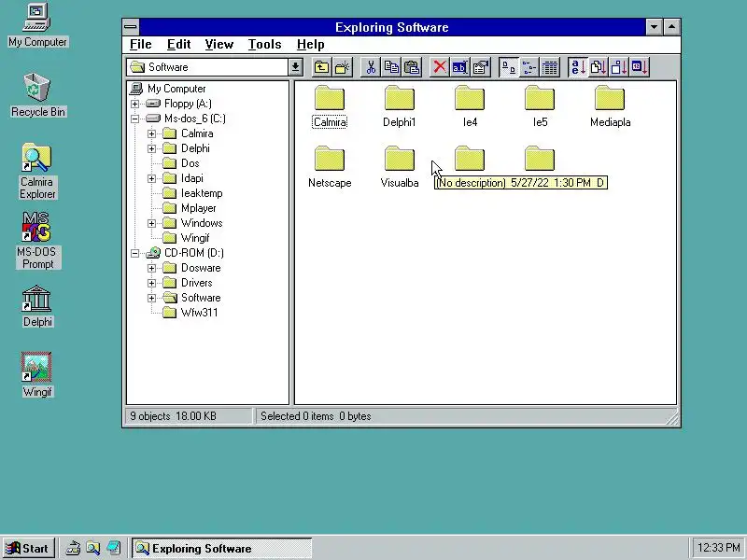Screen dimensions: 747x560
Task: Open the View menu
Action: coord(219,44)
